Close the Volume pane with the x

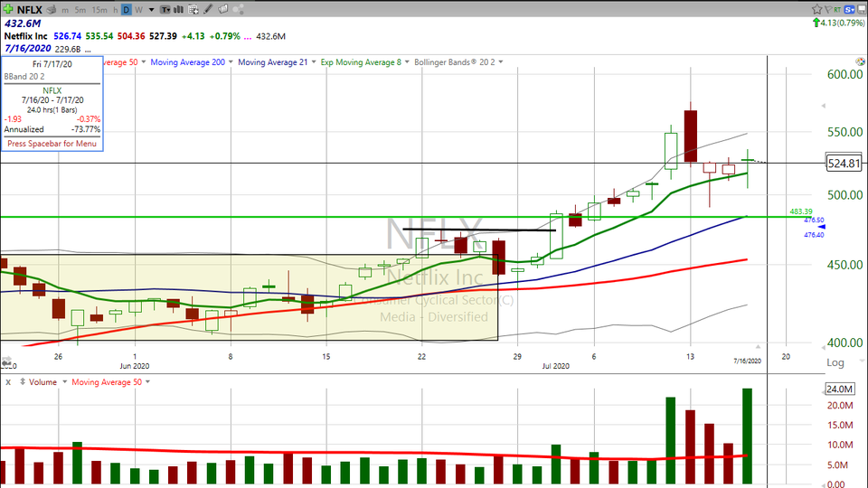[x=6, y=382]
